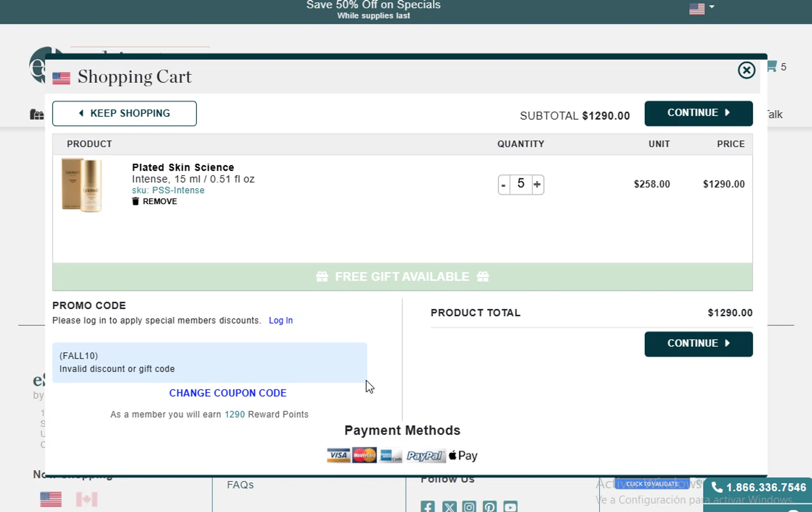The height and width of the screenshot is (512, 812).
Task: Click the top CONTINUE button beside subtotal
Action: coord(698,113)
